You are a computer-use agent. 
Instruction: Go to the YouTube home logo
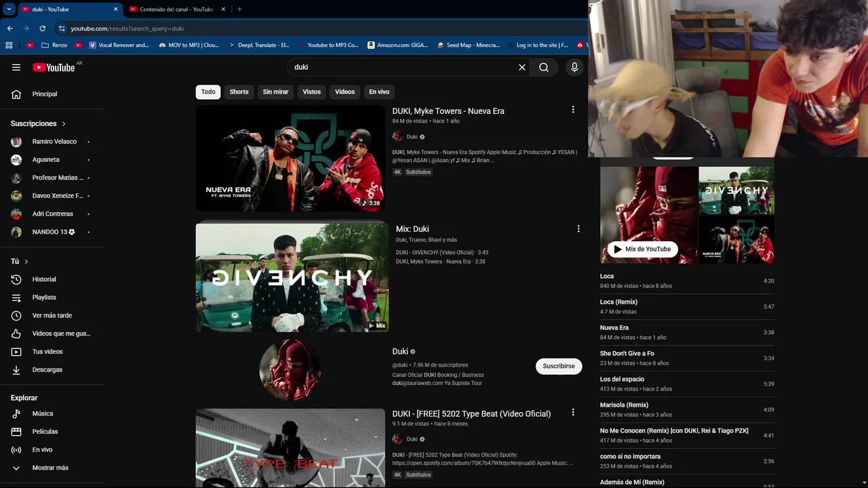pyautogui.click(x=54, y=67)
